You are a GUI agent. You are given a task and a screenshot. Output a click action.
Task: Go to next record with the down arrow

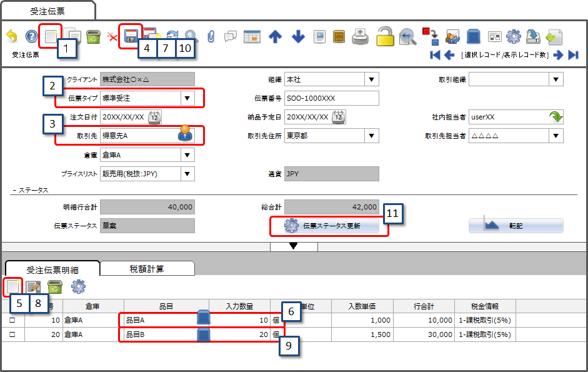tap(298, 37)
